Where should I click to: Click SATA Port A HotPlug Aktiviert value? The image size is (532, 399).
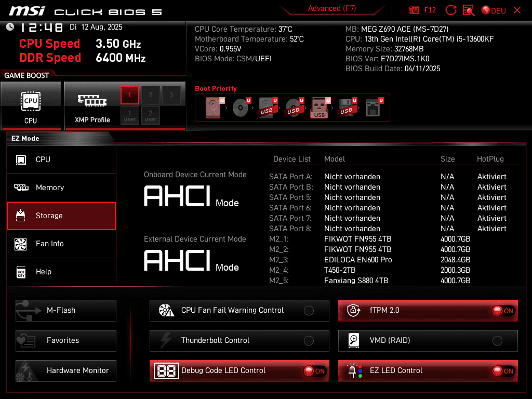click(492, 177)
